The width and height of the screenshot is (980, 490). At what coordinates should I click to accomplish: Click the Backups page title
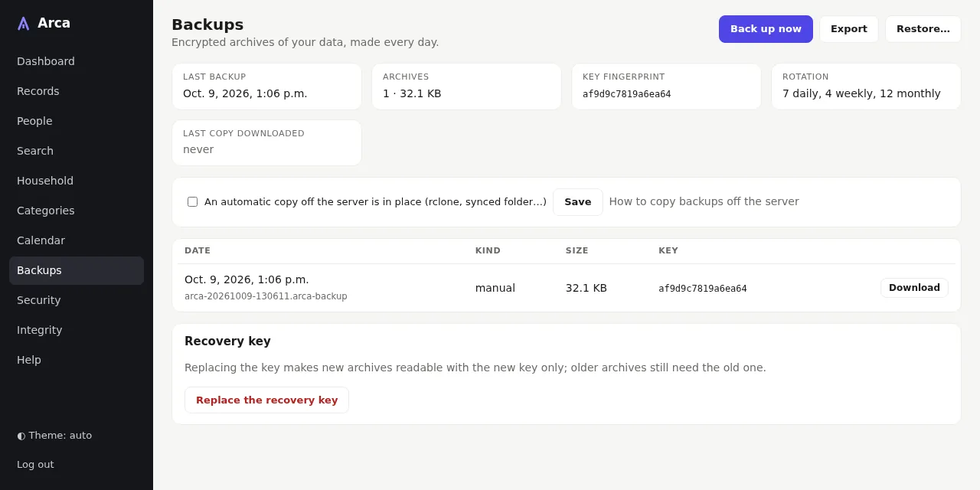(x=207, y=24)
